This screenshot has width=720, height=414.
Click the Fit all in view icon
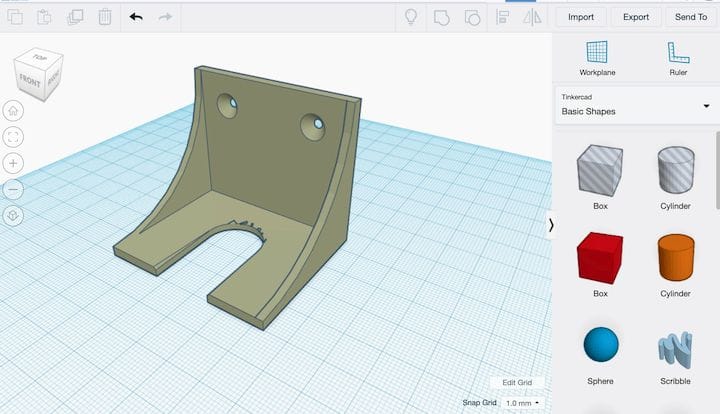click(x=13, y=136)
